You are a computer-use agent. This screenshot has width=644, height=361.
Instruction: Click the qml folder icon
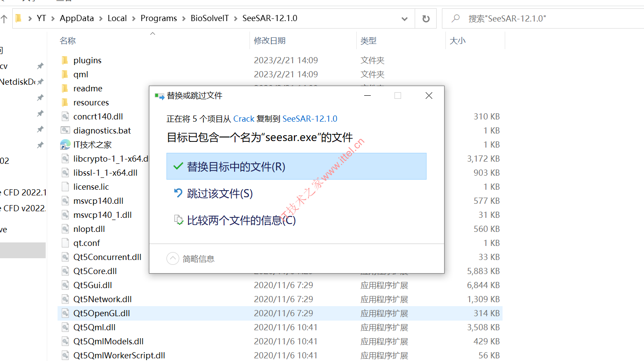[x=65, y=74]
